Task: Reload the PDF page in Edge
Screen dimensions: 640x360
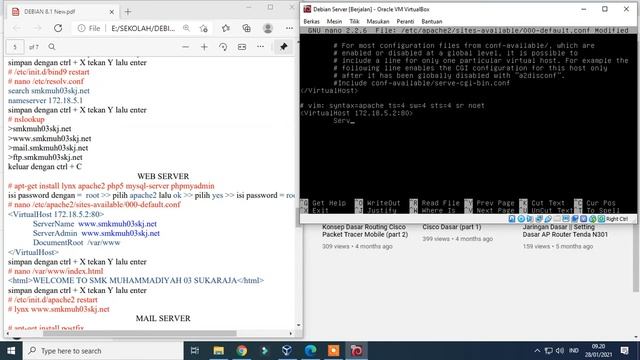Action: click(x=58, y=28)
